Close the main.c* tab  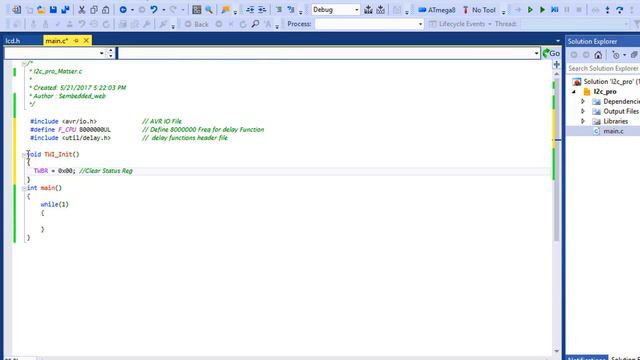click(x=86, y=40)
